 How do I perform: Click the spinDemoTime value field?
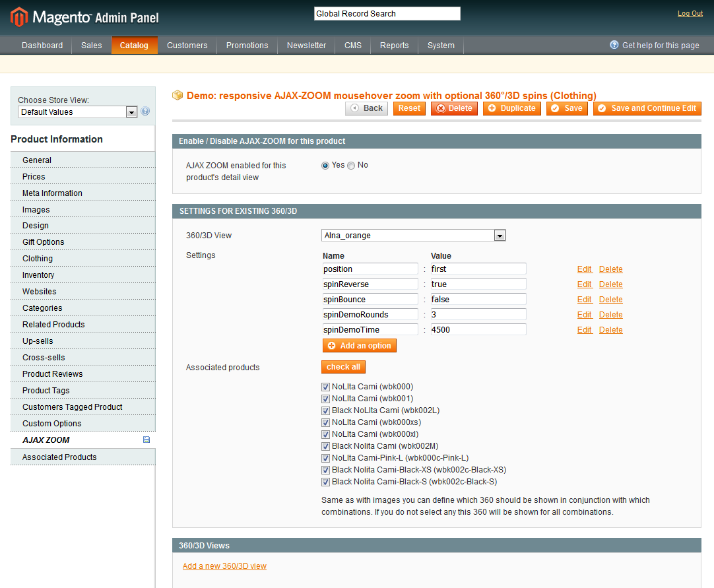(478, 330)
